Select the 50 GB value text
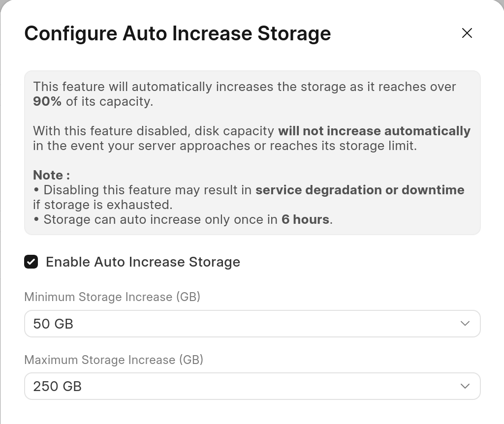 coord(53,324)
